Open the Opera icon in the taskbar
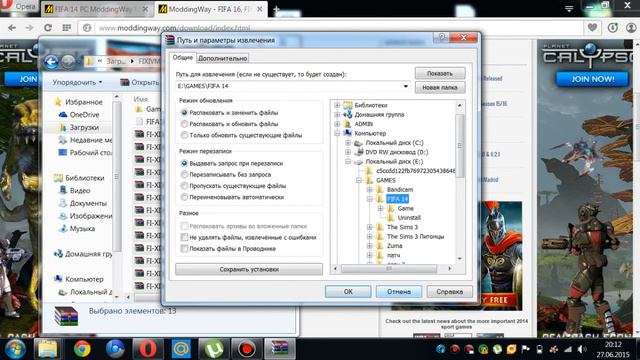 point(148,349)
